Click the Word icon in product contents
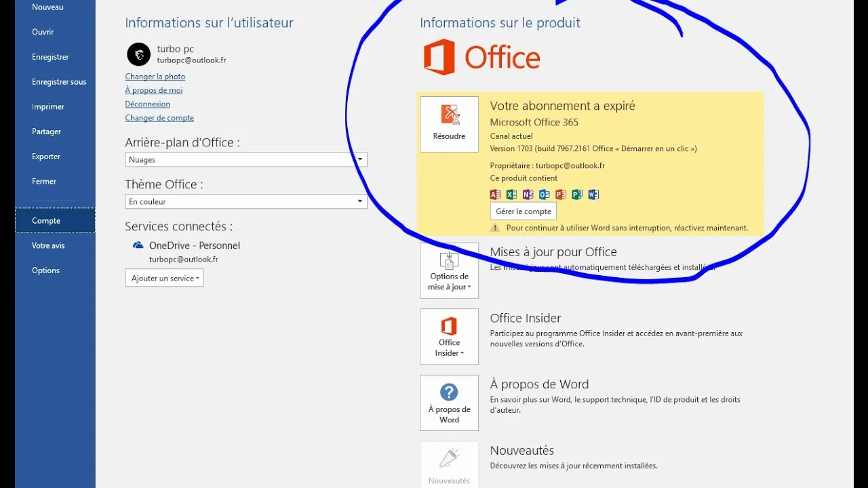The height and width of the screenshot is (488, 868). point(593,195)
